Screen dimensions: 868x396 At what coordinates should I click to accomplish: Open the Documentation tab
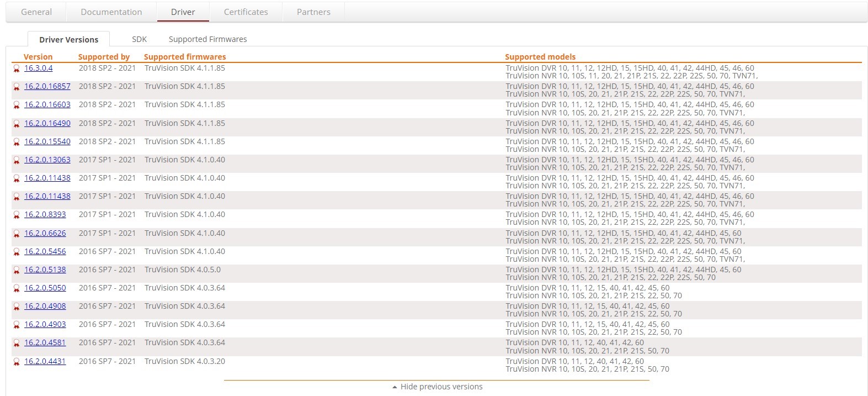click(111, 12)
